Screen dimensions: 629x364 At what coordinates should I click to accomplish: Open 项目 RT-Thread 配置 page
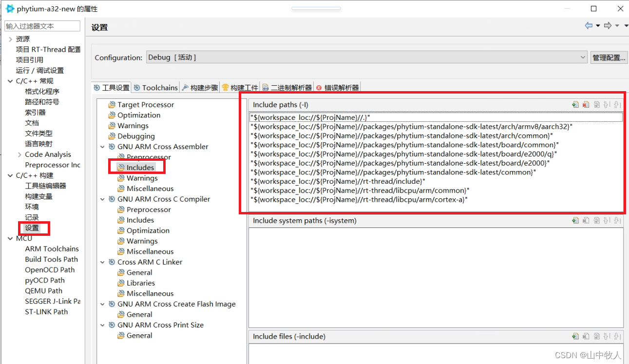pos(48,50)
